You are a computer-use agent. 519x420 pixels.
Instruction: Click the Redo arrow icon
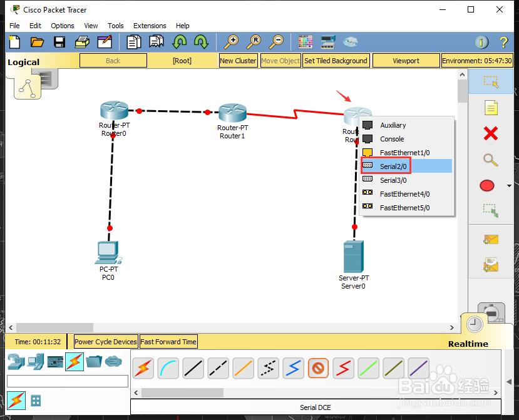tap(201, 42)
